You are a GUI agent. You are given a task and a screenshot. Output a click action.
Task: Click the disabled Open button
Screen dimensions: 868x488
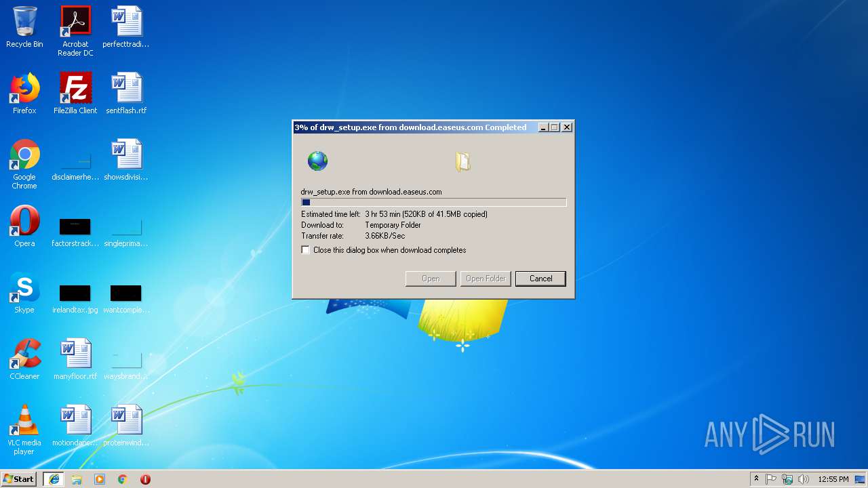click(x=431, y=279)
